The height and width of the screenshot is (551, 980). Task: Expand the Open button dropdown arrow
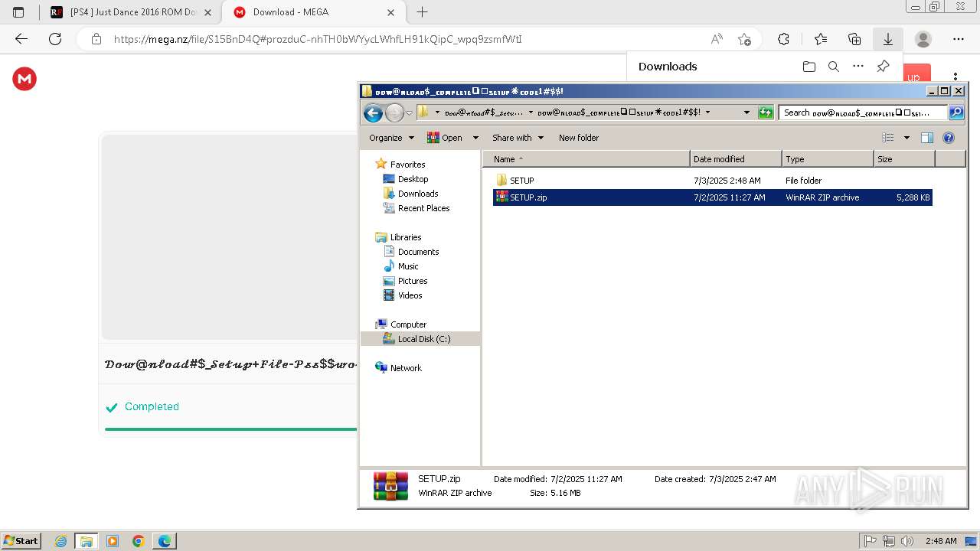(475, 138)
